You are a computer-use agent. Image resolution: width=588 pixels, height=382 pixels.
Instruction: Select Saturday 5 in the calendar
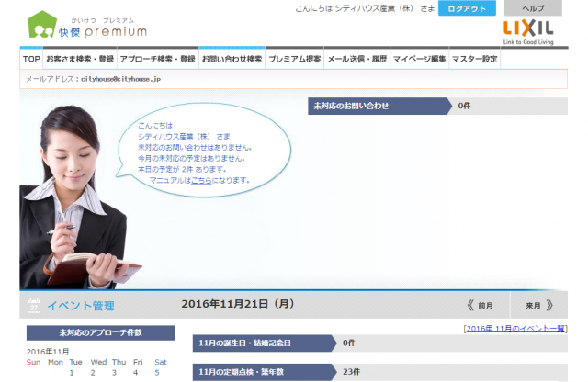tap(157, 372)
